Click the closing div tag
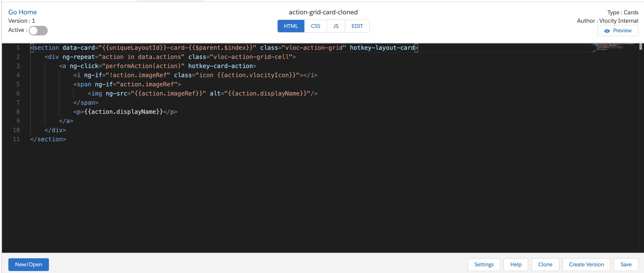The image size is (644, 273). click(x=55, y=130)
